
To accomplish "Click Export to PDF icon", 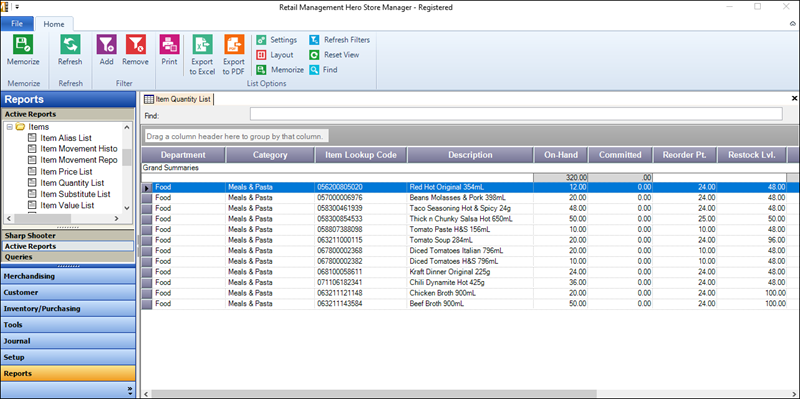I will click(234, 45).
